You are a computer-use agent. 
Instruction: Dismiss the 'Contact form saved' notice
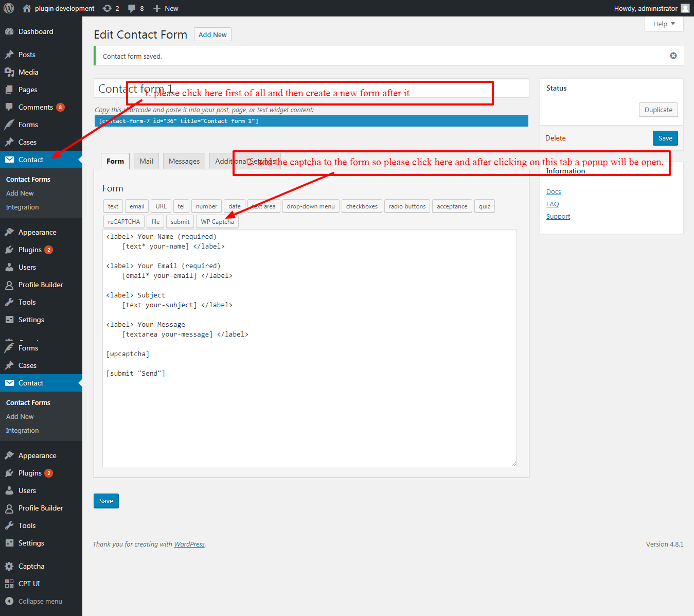673,56
